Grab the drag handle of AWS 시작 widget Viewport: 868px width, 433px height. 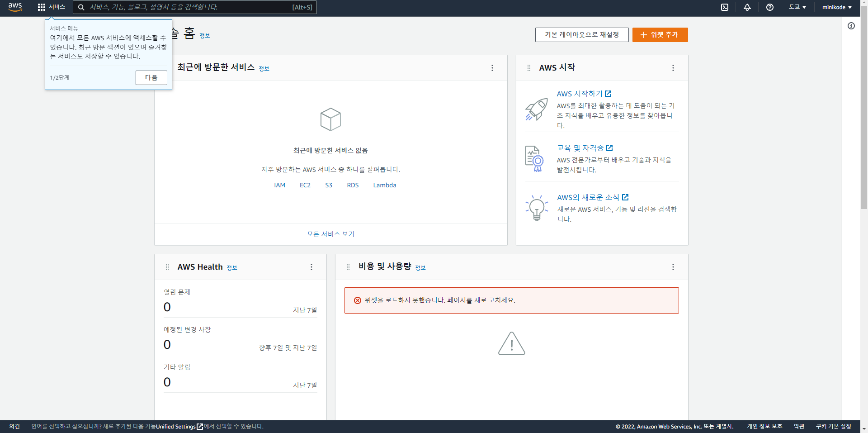point(529,68)
